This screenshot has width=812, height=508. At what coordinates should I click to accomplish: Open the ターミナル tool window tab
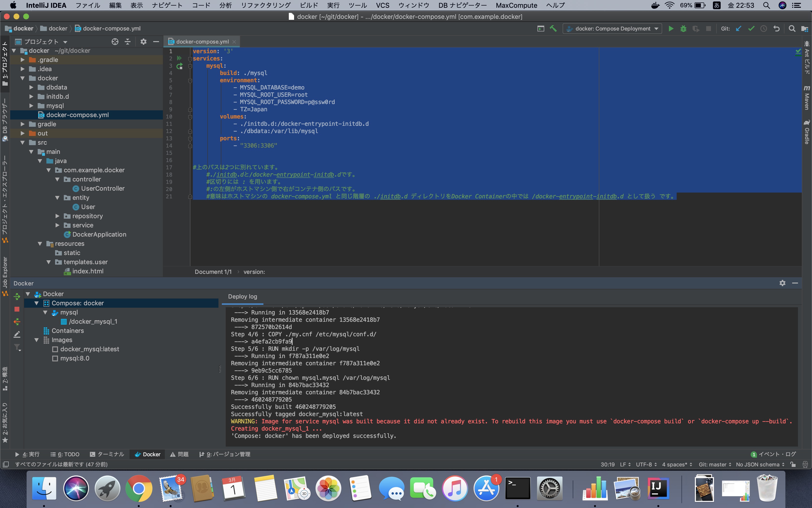pyautogui.click(x=107, y=454)
